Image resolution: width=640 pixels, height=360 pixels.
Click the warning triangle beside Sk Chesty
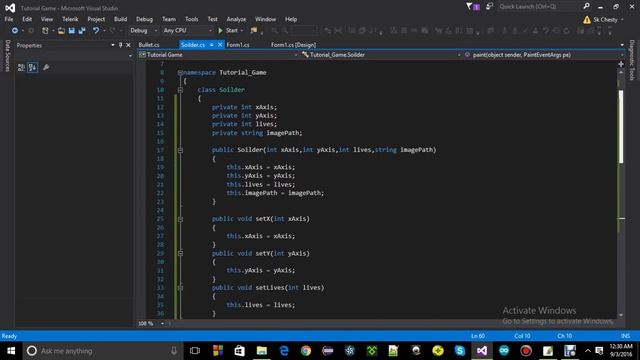coord(587,20)
